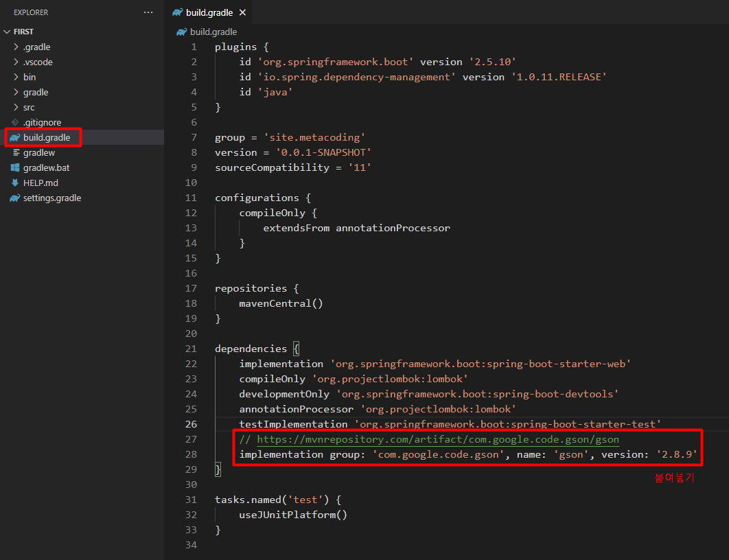Click line number 1 in gutter
Screen dimensions: 729x560
click(x=194, y=47)
